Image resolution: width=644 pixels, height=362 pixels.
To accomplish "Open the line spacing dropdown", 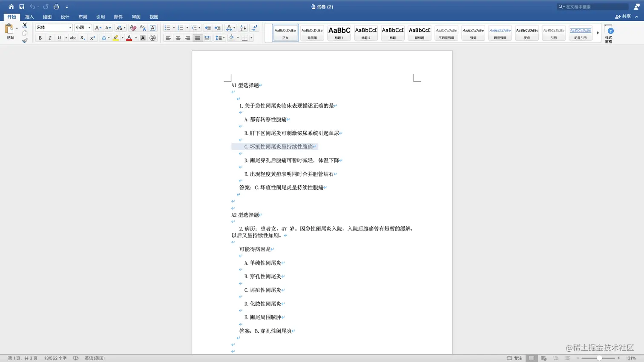I will tap(220, 38).
